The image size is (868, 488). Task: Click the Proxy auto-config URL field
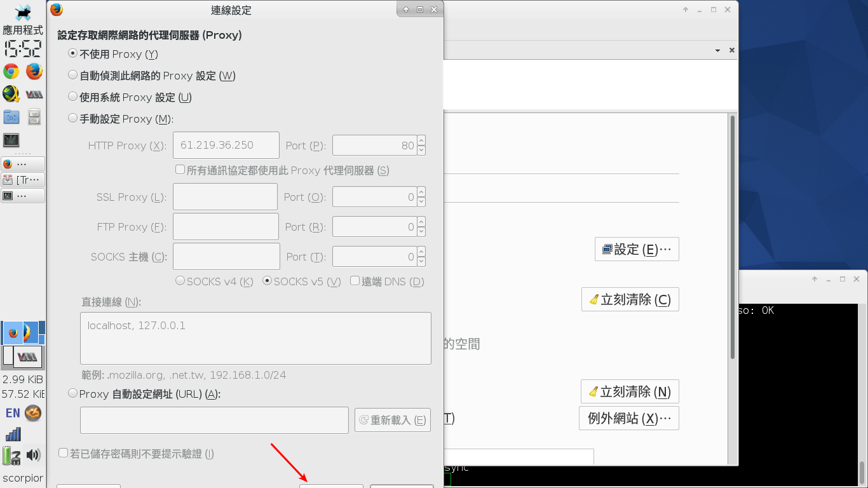[214, 420]
